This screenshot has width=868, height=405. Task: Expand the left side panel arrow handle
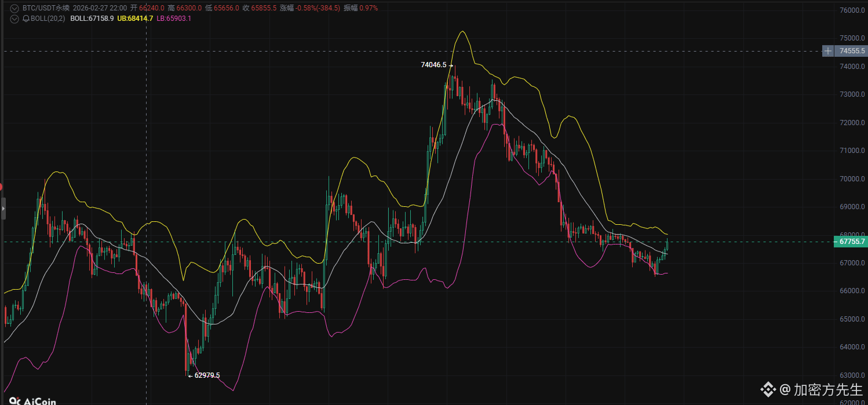3,208
